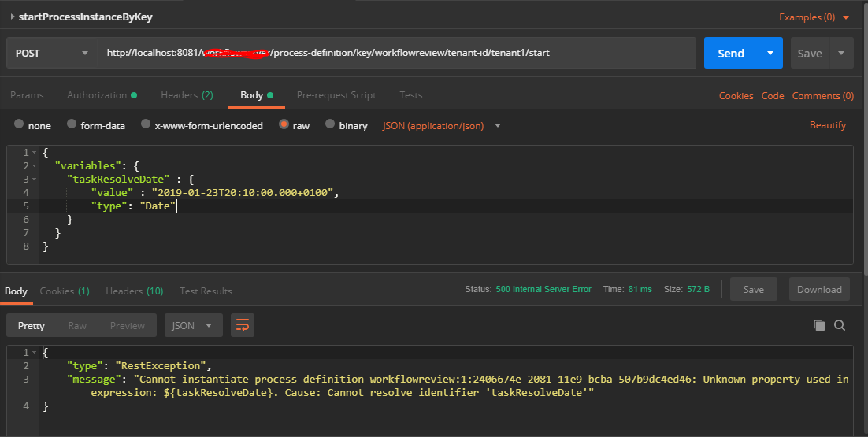
Task: Click the request URL input field
Action: point(396,53)
